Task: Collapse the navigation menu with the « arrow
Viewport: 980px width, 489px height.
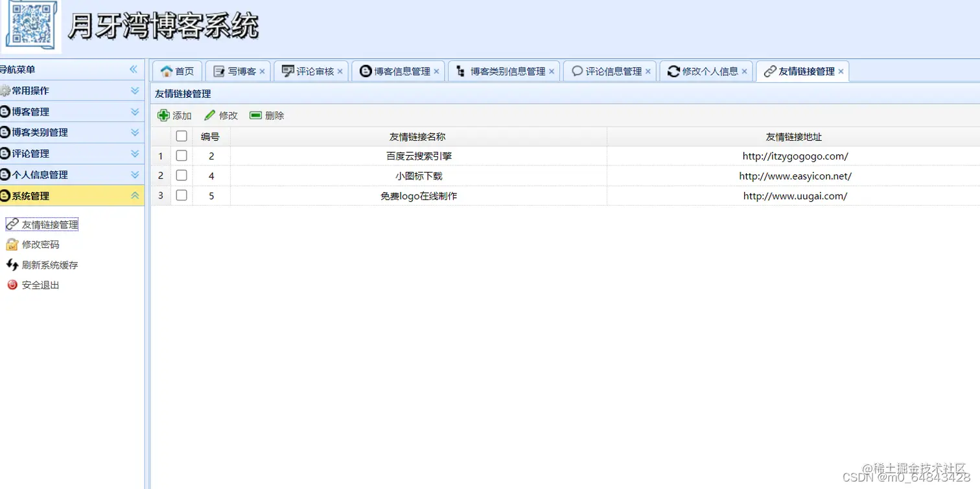Action: tap(134, 69)
